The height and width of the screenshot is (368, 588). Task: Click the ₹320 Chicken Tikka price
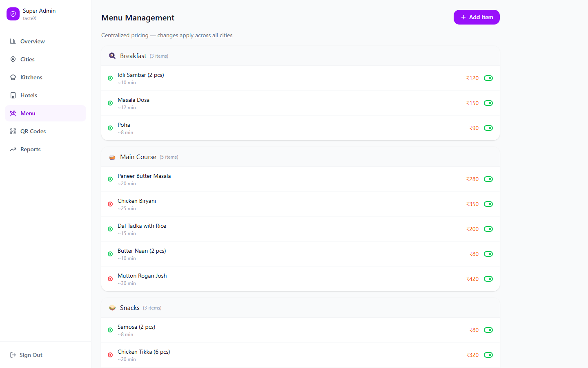pyautogui.click(x=472, y=355)
